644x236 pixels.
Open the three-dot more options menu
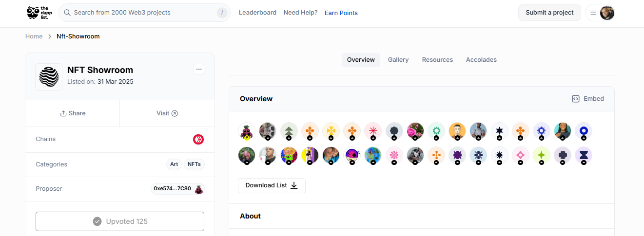click(x=199, y=69)
